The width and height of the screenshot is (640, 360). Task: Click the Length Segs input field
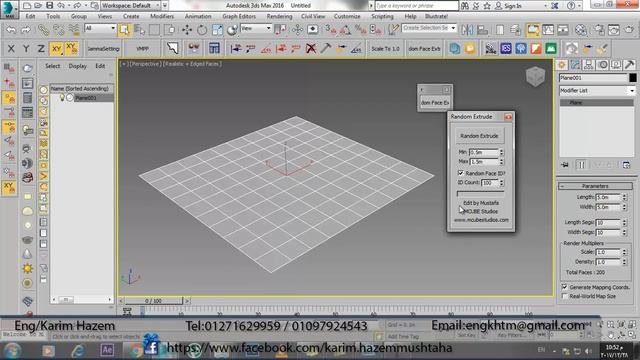tap(608, 222)
